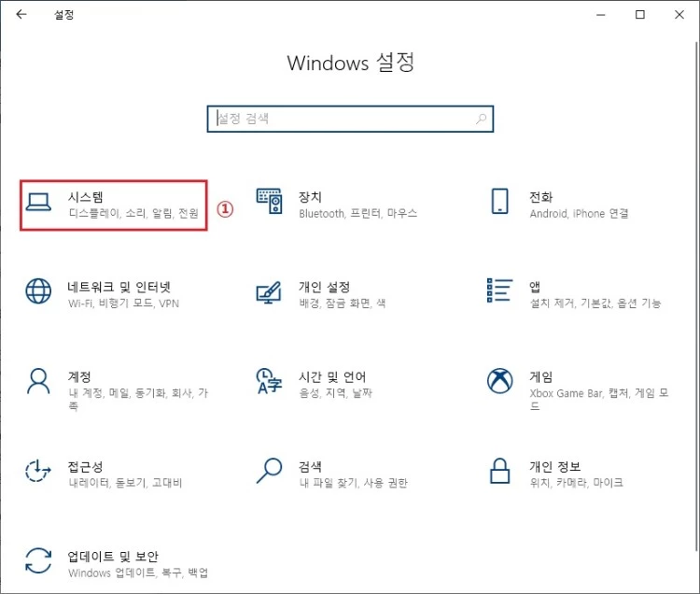Click the 검색 magnifying glass category icon

tap(269, 471)
